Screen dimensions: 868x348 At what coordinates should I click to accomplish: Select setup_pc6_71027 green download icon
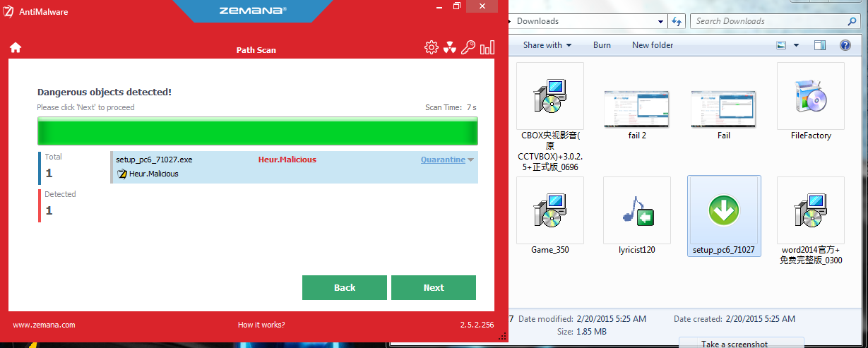(724, 210)
